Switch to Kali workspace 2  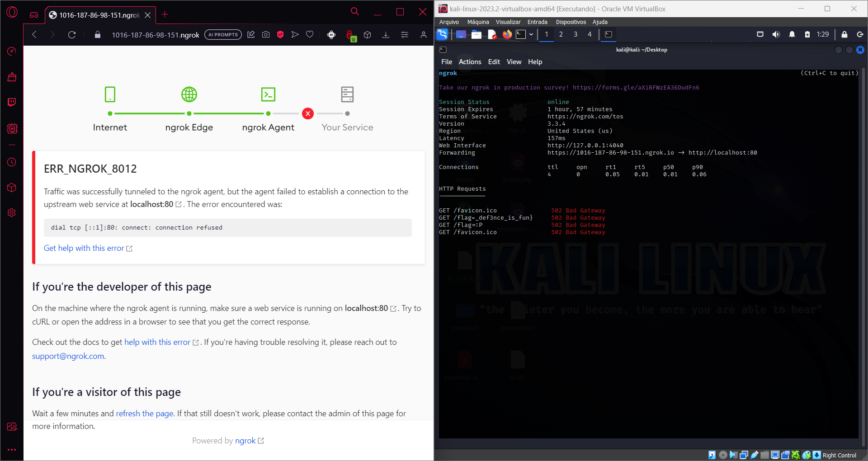561,34
